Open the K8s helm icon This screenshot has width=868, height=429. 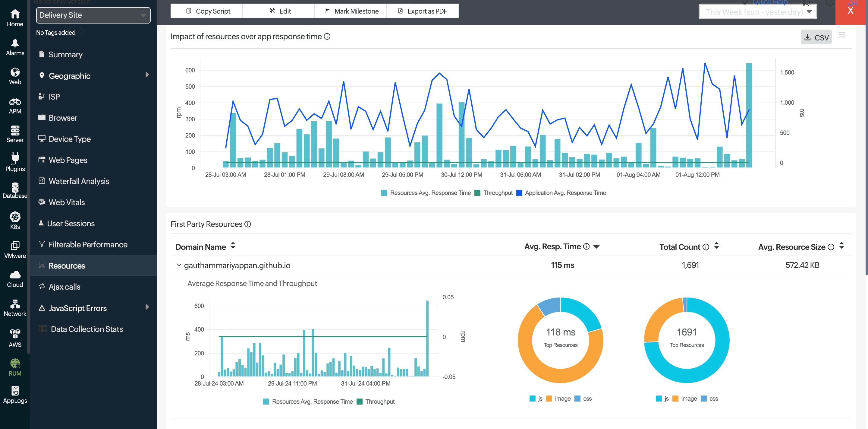click(x=15, y=217)
